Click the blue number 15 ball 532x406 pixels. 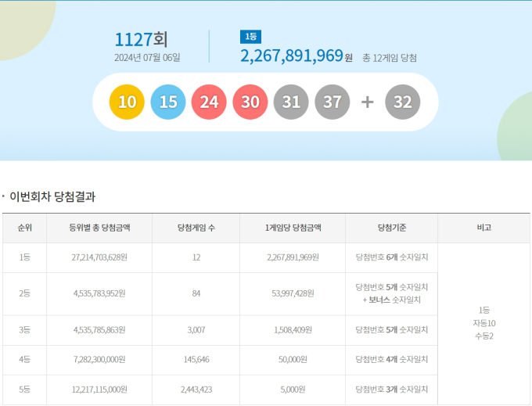[168, 102]
